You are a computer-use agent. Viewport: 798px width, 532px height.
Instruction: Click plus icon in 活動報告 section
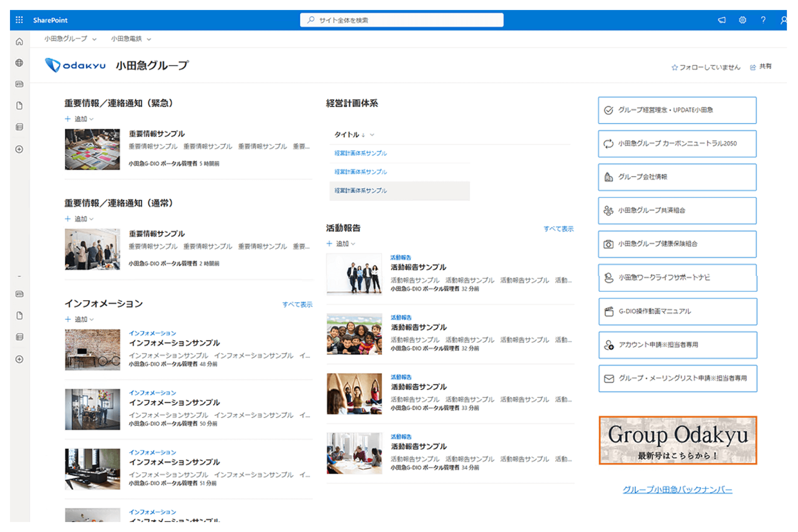329,244
